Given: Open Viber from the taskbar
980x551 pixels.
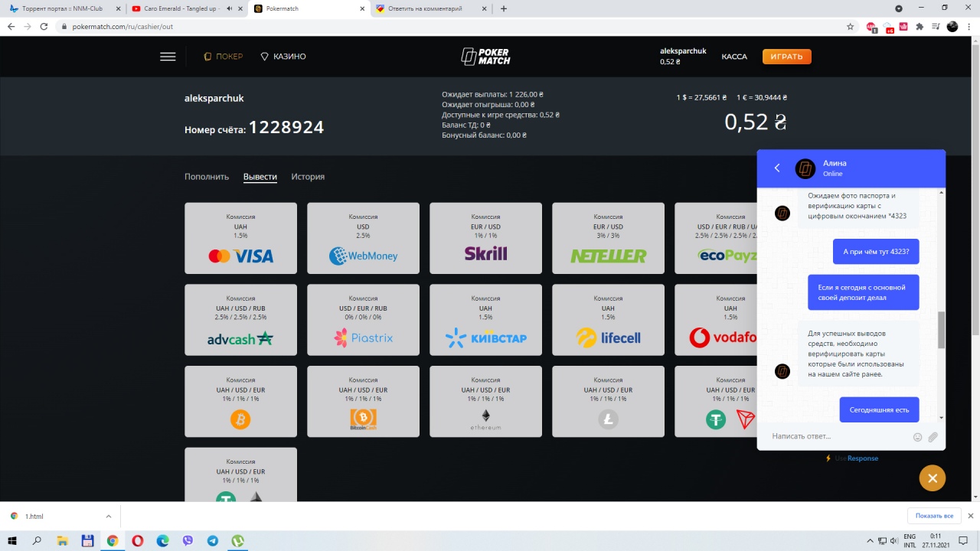Looking at the screenshot, I should pyautogui.click(x=188, y=540).
